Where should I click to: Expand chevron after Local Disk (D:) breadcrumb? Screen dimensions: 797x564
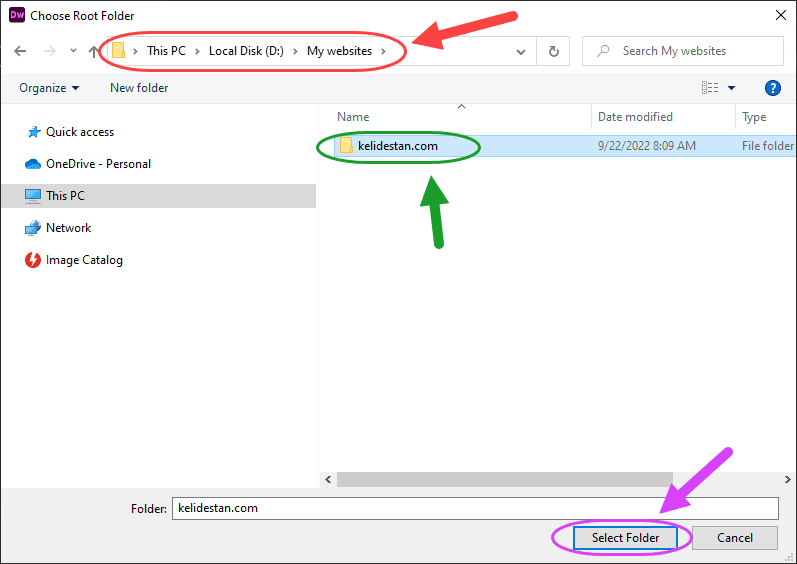[295, 51]
